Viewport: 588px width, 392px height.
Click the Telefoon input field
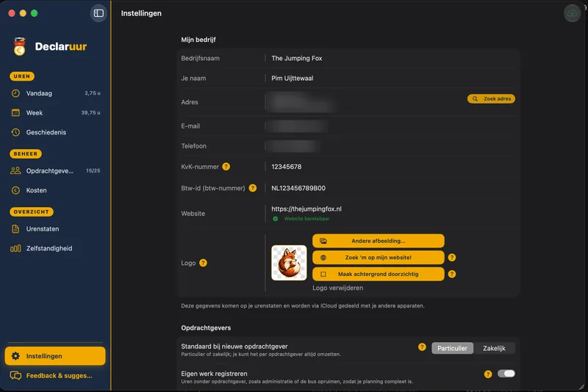tap(390, 146)
